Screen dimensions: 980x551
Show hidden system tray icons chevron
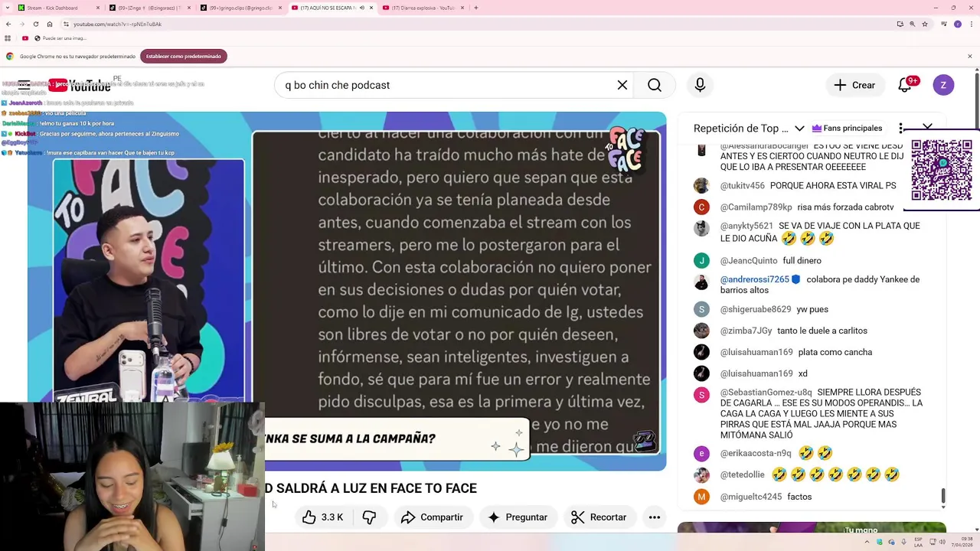(868, 542)
